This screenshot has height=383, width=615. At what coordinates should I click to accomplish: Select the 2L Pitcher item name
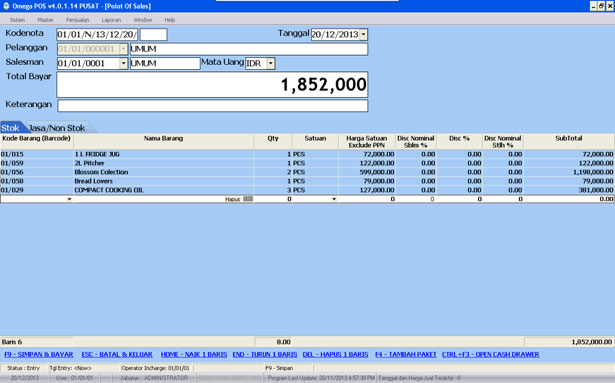(x=89, y=163)
